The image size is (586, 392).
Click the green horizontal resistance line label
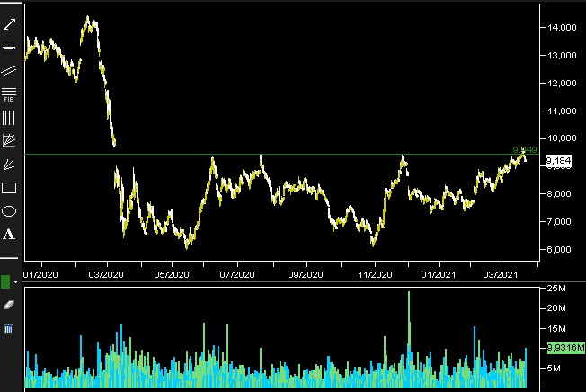click(525, 150)
